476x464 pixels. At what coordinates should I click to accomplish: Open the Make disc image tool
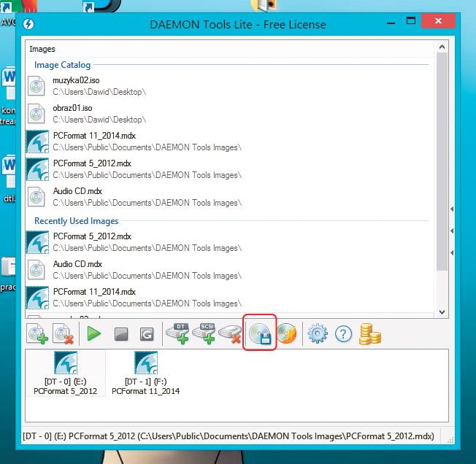pyautogui.click(x=260, y=334)
